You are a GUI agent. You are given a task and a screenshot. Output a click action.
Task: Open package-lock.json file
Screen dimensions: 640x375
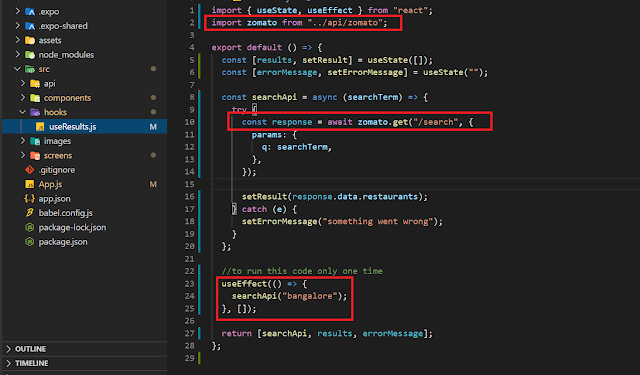click(x=72, y=227)
